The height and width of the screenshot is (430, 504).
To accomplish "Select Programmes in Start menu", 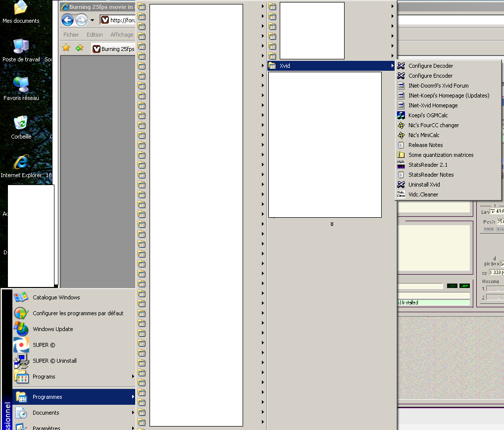I will point(74,397).
